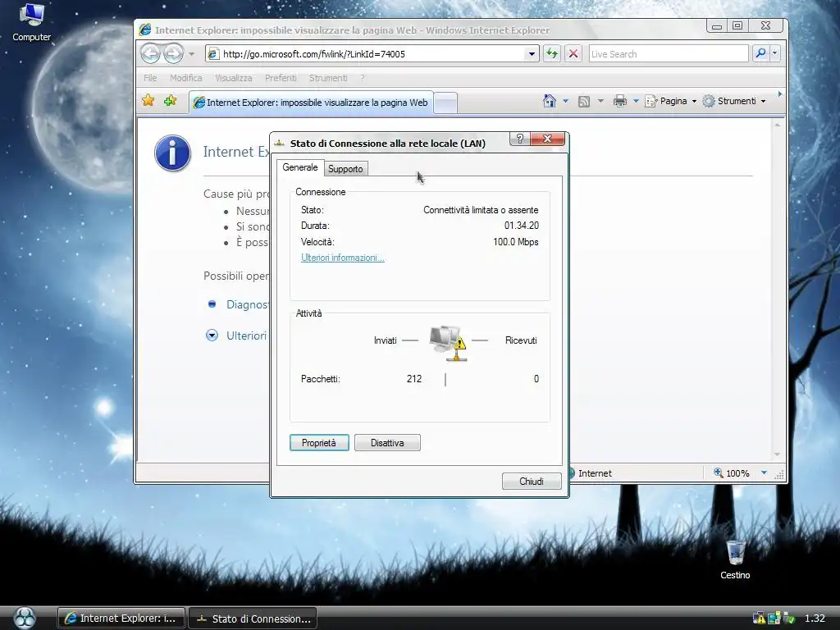
Task: Open the feeds dropdown arrow
Action: (x=600, y=101)
